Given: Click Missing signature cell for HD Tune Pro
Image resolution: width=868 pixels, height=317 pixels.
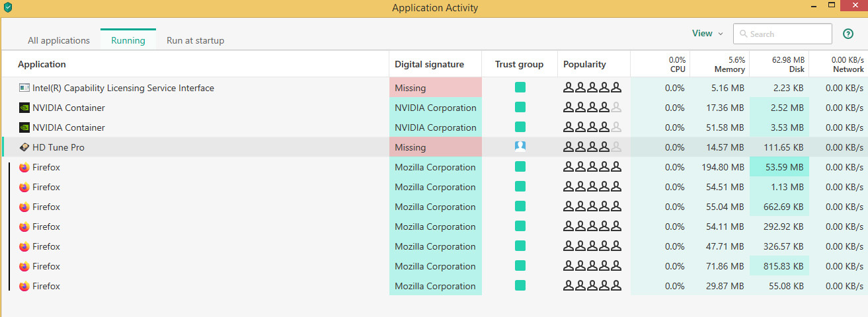Looking at the screenshot, I should 436,147.
